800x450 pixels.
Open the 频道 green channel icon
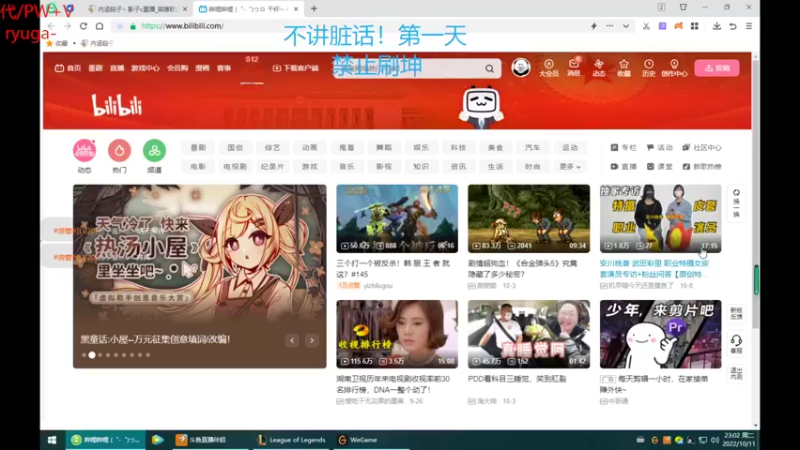coord(154,151)
